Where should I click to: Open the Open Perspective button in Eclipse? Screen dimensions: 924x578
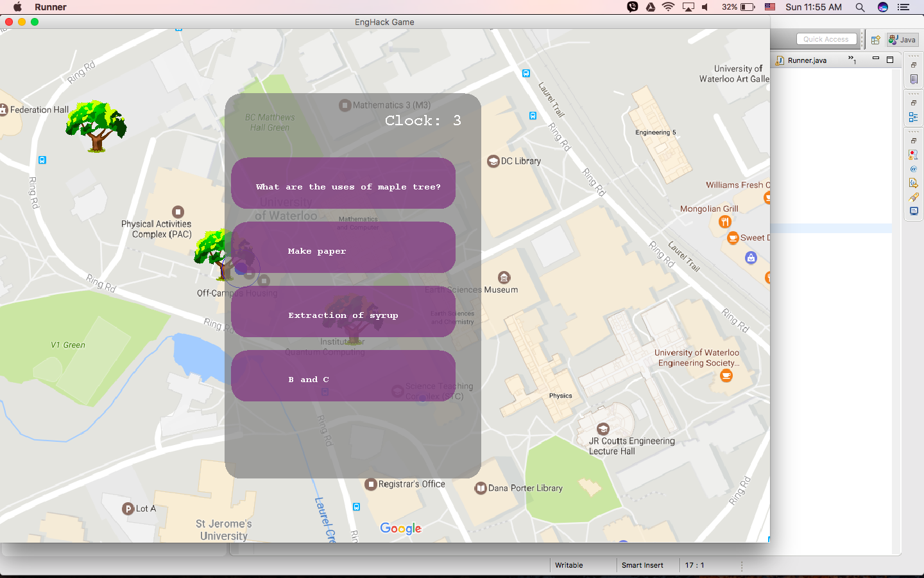click(875, 40)
